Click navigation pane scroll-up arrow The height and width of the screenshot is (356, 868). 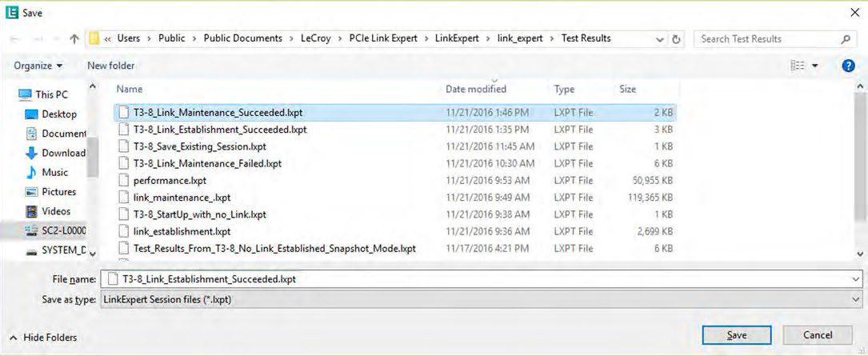(93, 86)
